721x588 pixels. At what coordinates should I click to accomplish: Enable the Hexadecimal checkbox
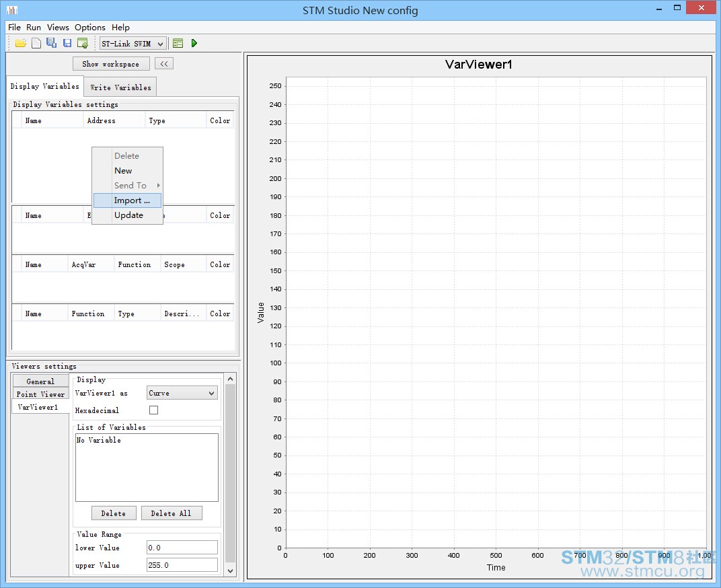point(153,410)
